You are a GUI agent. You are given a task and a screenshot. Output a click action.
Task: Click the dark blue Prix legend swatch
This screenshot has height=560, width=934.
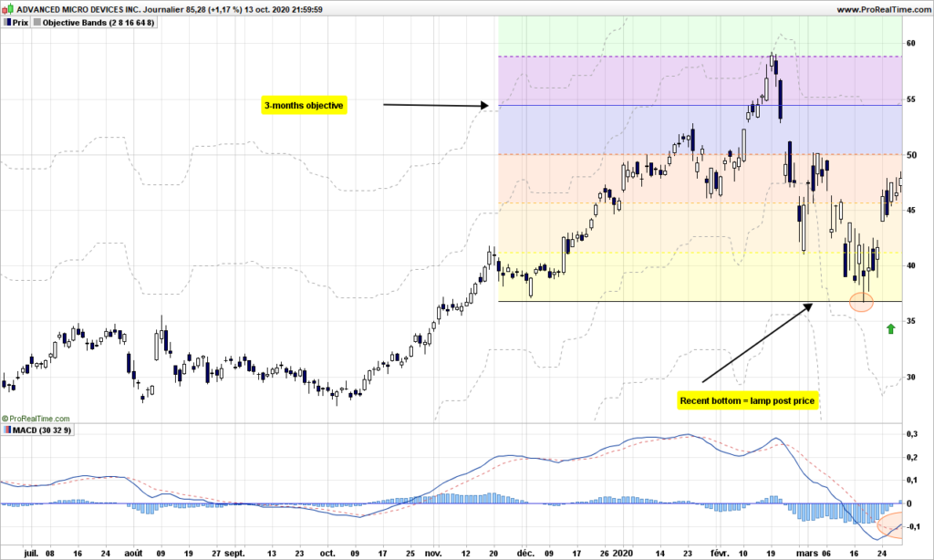tap(7, 23)
